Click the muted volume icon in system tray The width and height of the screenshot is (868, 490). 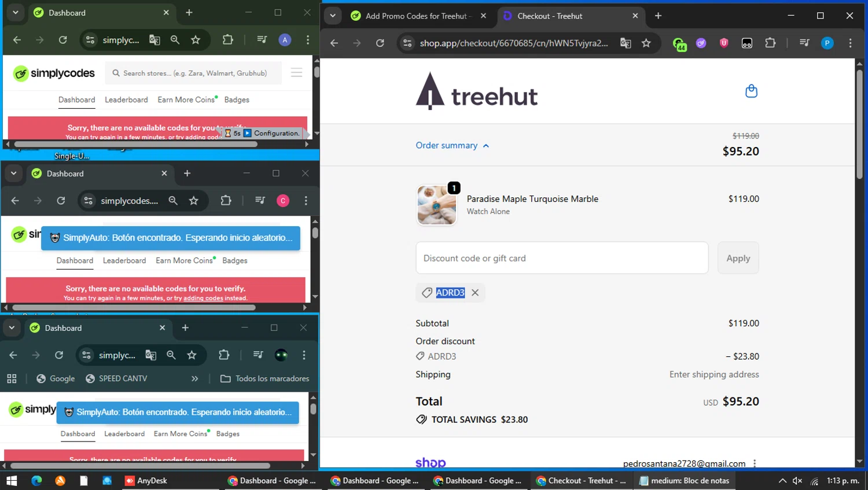click(797, 481)
